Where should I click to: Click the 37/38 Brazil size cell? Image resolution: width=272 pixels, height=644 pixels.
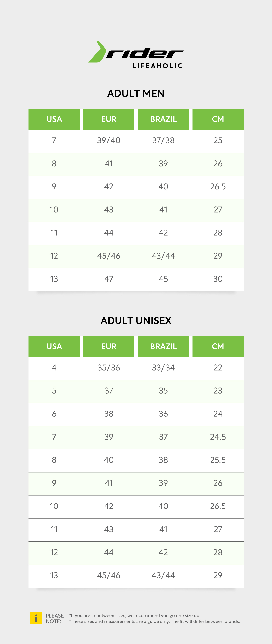click(163, 140)
